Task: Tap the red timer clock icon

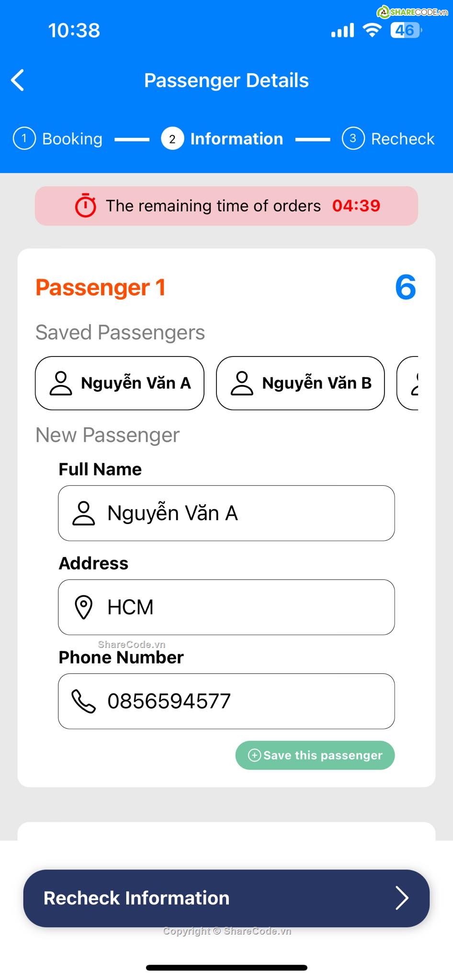Action: point(86,206)
